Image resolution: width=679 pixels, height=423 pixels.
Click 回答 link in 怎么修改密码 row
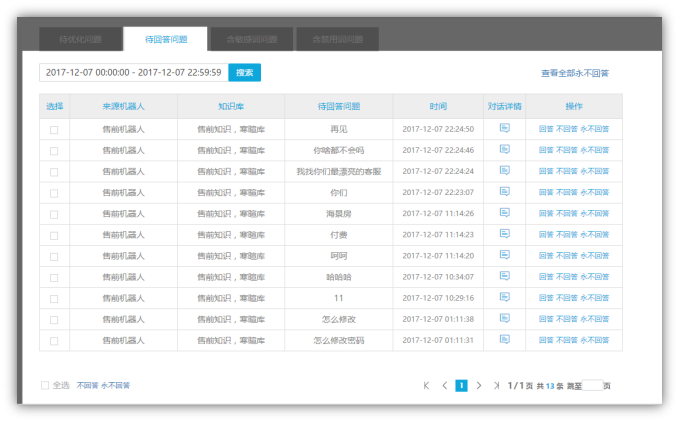(x=546, y=340)
